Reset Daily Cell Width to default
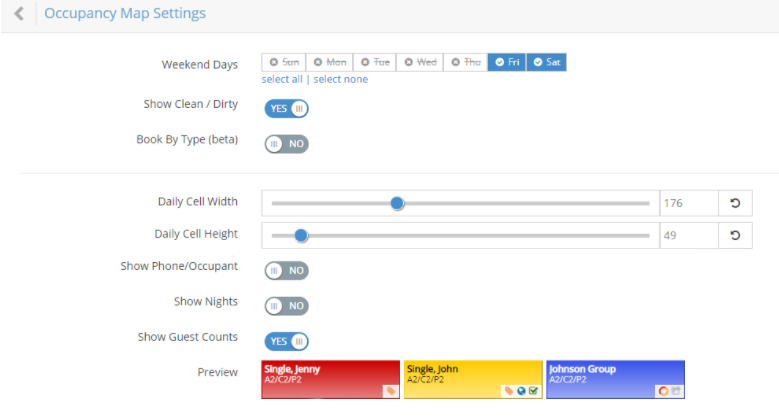779x417 pixels. pos(735,203)
